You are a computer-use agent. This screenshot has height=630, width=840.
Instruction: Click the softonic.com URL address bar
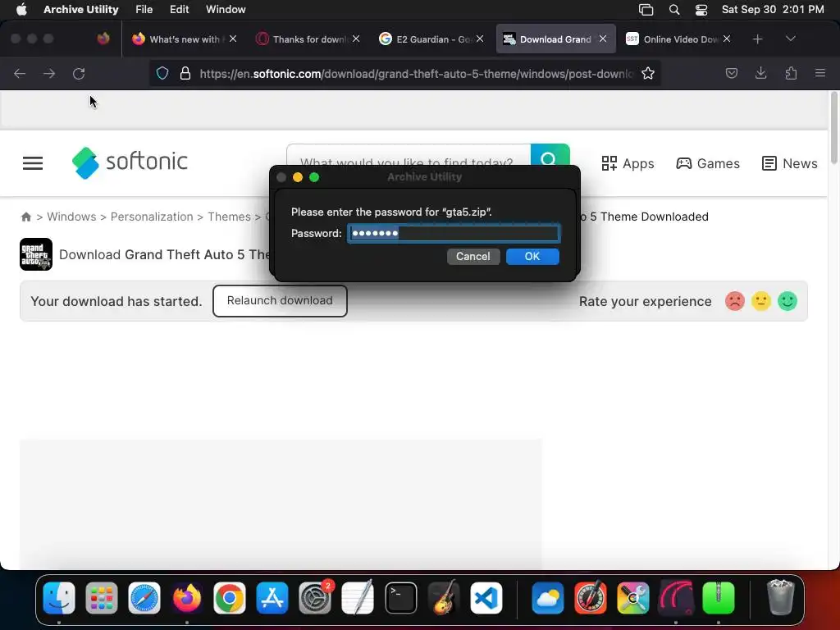(x=416, y=73)
